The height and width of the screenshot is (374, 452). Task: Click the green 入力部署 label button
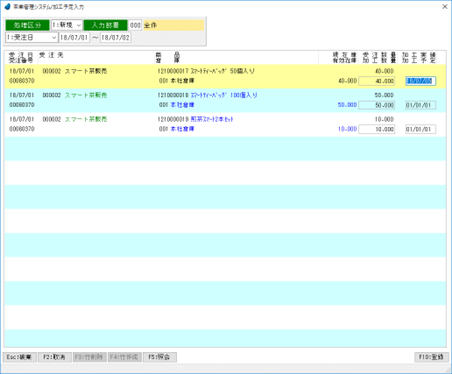[105, 25]
